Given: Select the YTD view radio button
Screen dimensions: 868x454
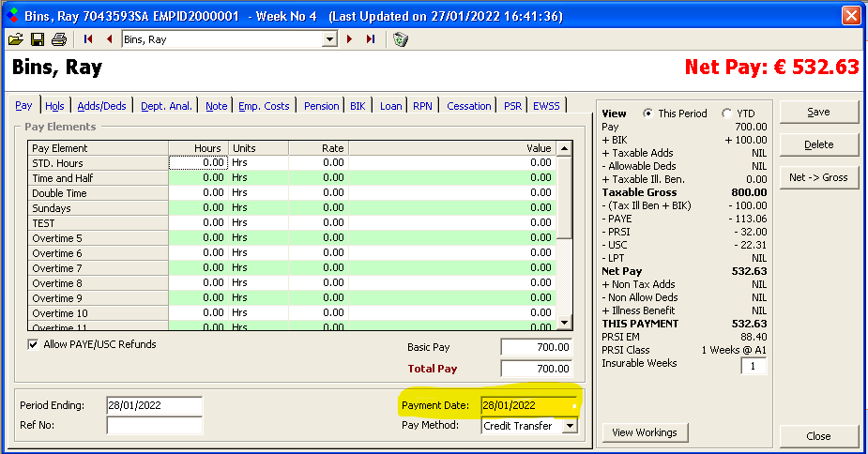Looking at the screenshot, I should (727, 113).
